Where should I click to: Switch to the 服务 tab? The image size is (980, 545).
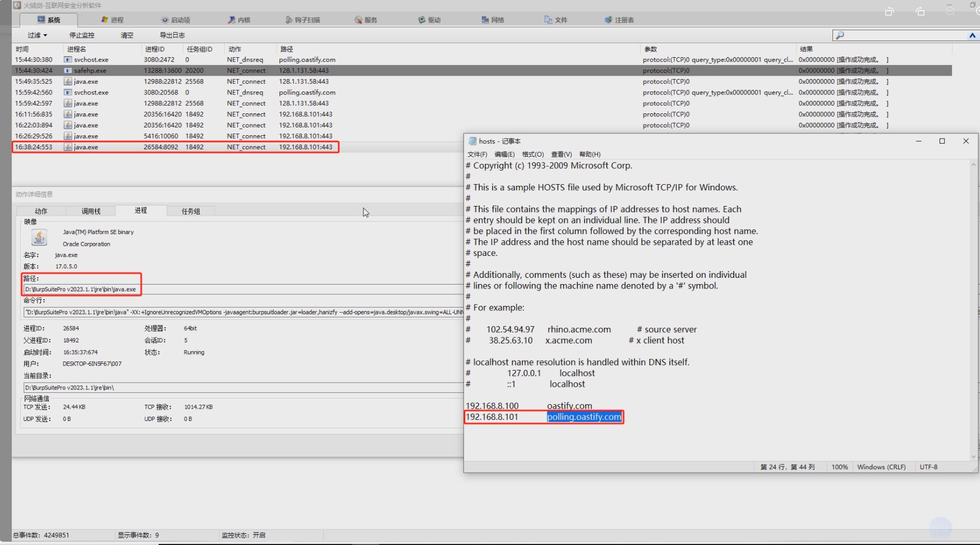(x=366, y=20)
